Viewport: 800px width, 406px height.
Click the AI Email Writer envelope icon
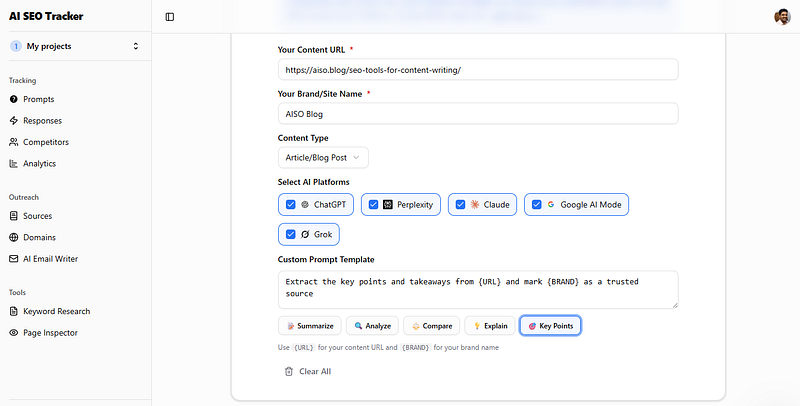point(14,259)
